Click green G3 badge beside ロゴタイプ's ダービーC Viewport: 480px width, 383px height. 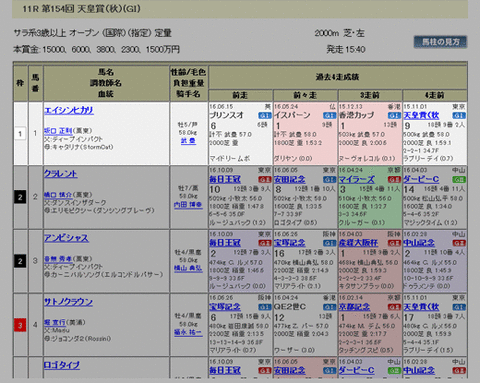394,371
